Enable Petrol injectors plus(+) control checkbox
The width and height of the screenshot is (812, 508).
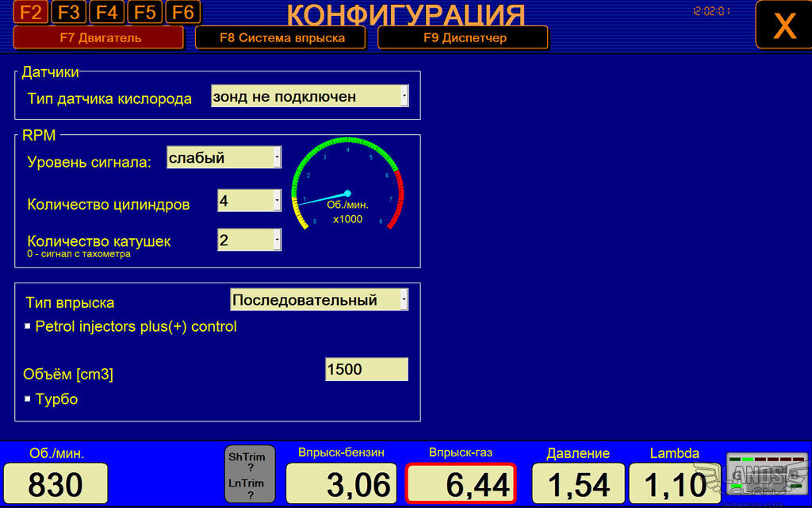[28, 326]
